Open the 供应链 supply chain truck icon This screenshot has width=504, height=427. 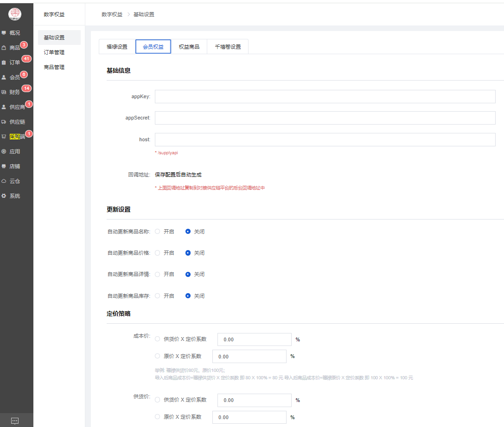click(4, 122)
